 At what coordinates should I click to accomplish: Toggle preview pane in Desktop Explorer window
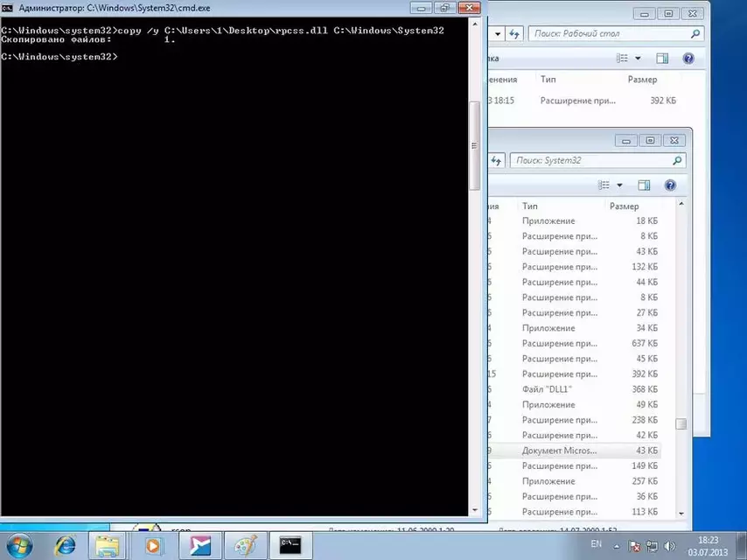pyautogui.click(x=662, y=58)
